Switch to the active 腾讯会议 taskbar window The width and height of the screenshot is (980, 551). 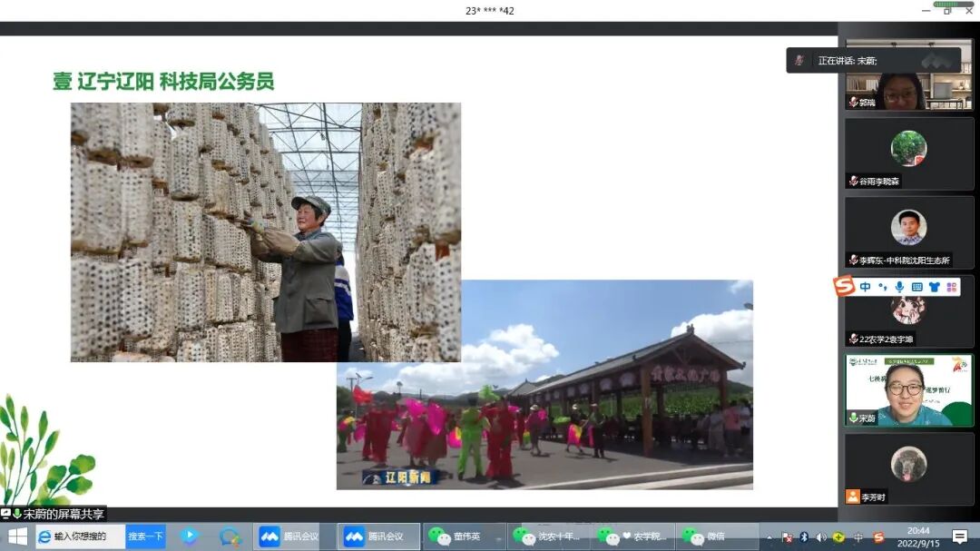[377, 536]
